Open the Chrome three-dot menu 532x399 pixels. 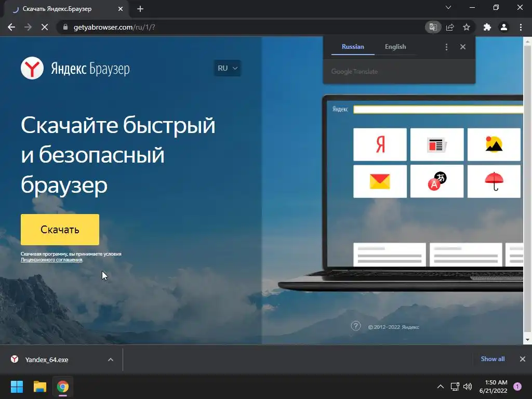point(521,27)
